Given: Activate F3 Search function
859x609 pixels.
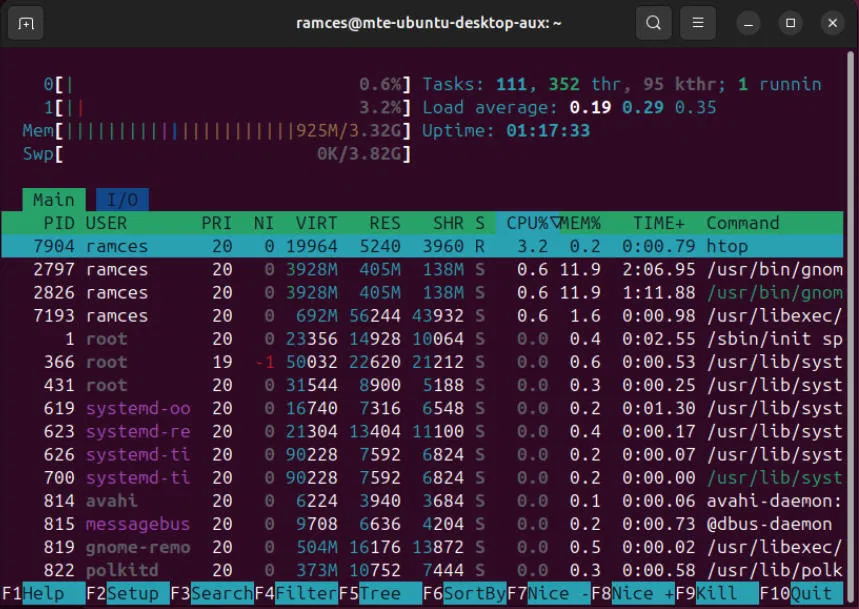Looking at the screenshot, I should pyautogui.click(x=221, y=593).
